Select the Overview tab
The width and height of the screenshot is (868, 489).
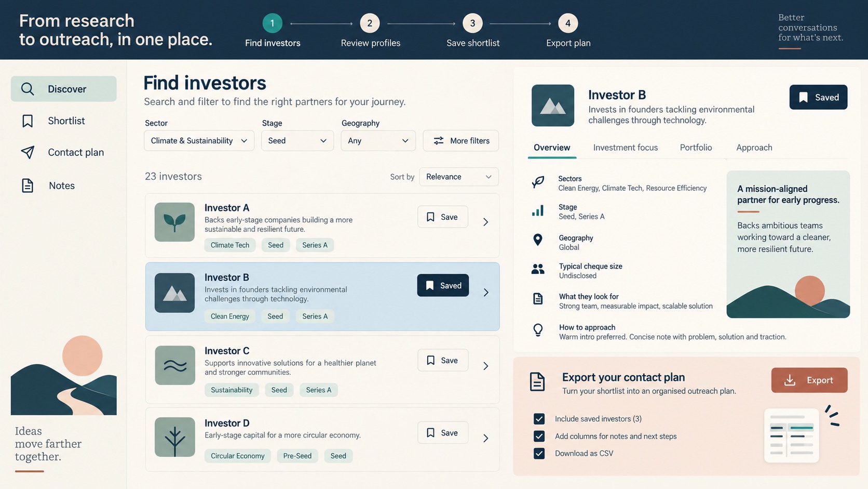pyautogui.click(x=552, y=148)
